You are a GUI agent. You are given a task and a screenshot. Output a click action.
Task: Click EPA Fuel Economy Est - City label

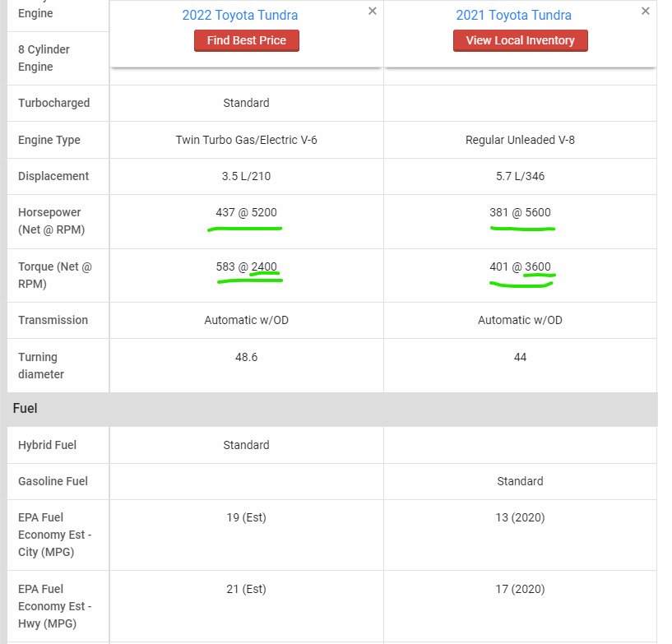coord(55,535)
